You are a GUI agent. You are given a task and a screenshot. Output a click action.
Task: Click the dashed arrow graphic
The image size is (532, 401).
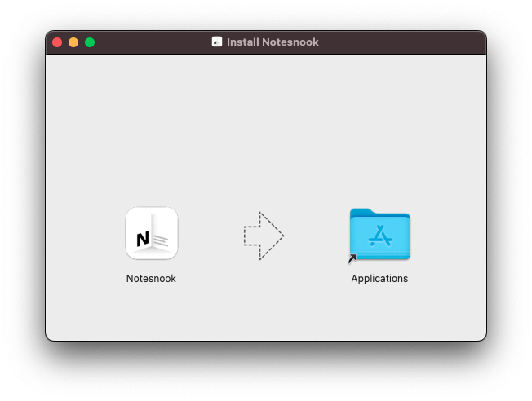[x=263, y=236]
